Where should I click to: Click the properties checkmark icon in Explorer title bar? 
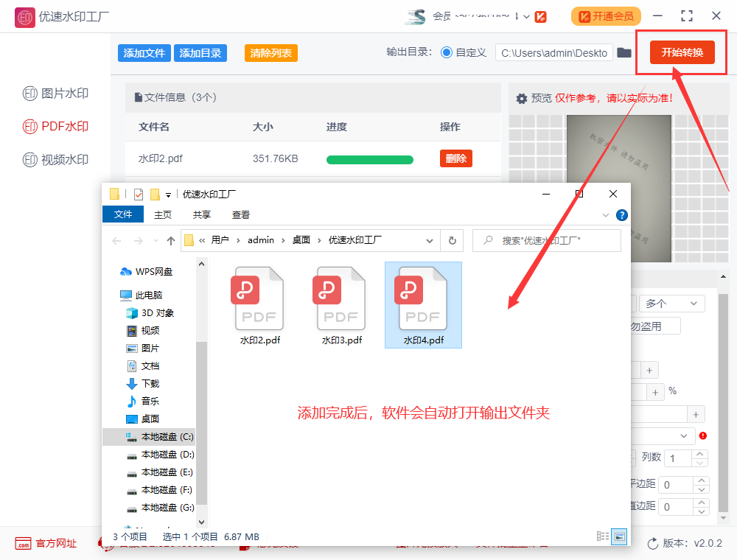pos(139,194)
